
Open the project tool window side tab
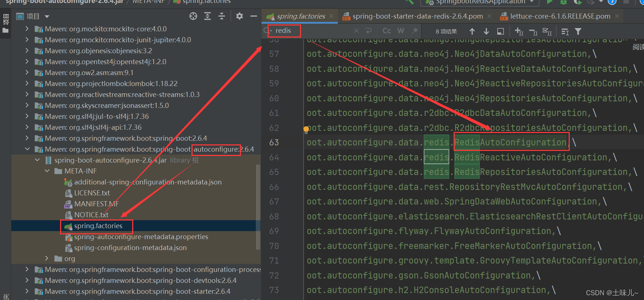tap(5, 24)
